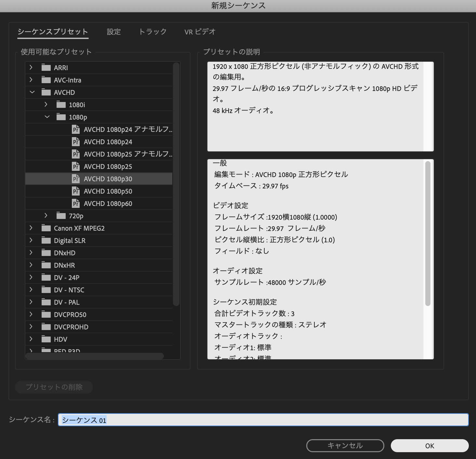476x459 pixels.
Task: Select the AVCHD 1080p24 preset label
Action: [x=108, y=142]
